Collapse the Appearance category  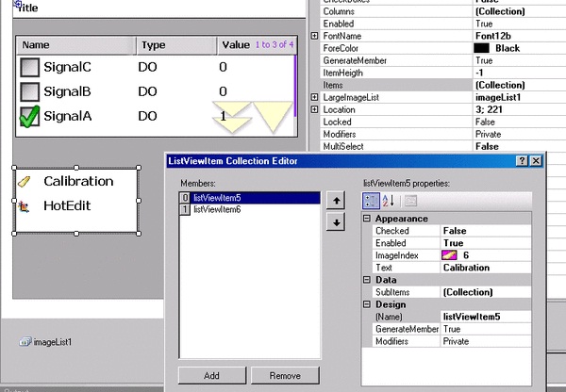(368, 219)
